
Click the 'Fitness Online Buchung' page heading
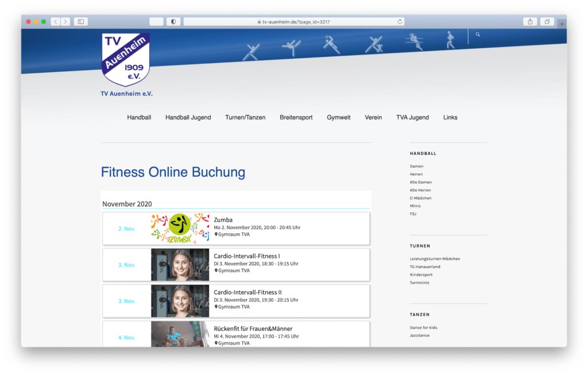(x=173, y=172)
